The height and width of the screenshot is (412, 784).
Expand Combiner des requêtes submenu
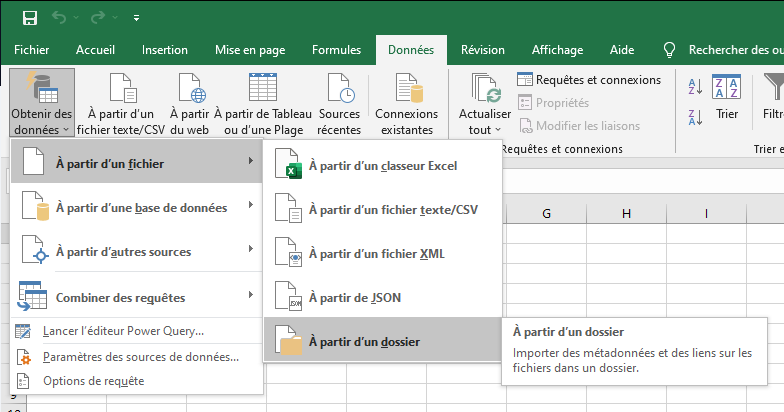point(136,295)
